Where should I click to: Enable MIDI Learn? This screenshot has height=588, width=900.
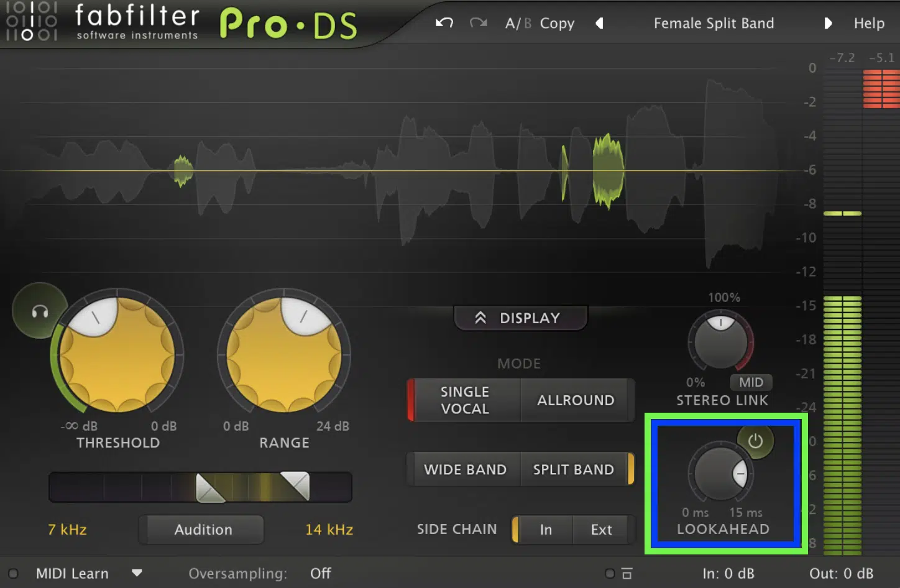point(72,574)
